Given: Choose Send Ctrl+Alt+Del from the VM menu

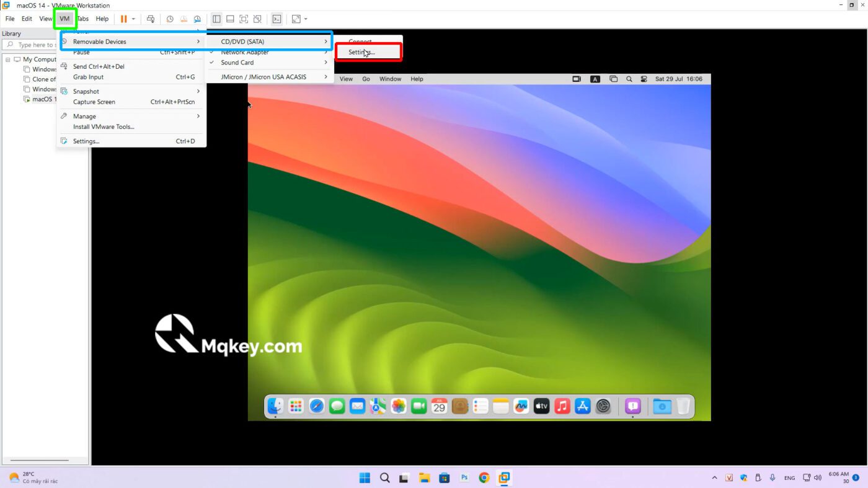Looking at the screenshot, I should (131, 66).
